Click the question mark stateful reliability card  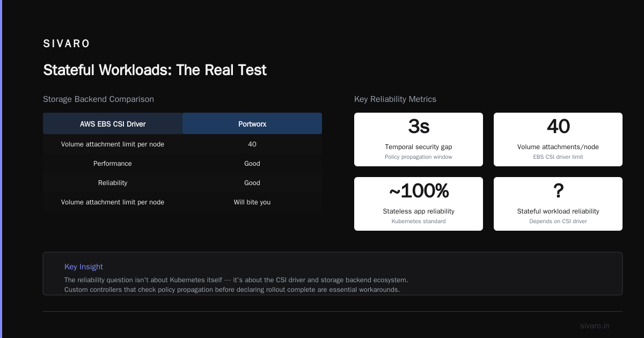[558, 204]
